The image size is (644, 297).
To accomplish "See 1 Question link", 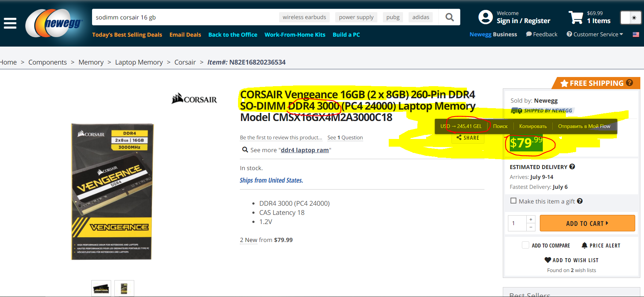I will 345,137.
